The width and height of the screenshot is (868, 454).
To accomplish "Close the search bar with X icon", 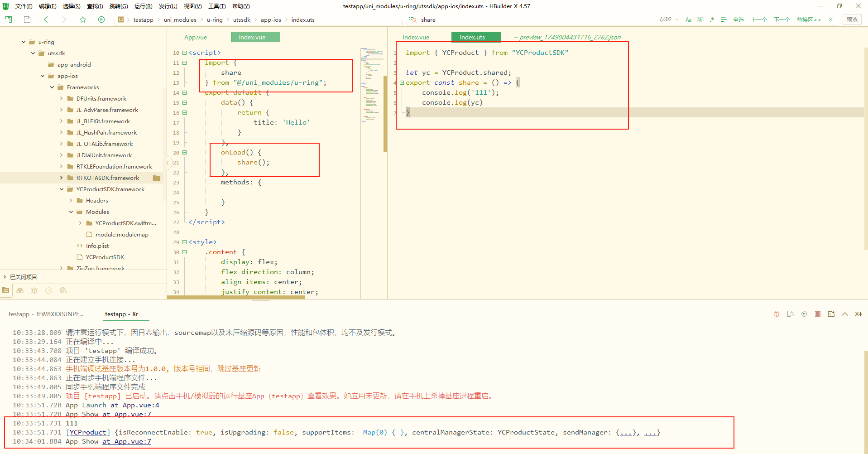I will [x=830, y=19].
